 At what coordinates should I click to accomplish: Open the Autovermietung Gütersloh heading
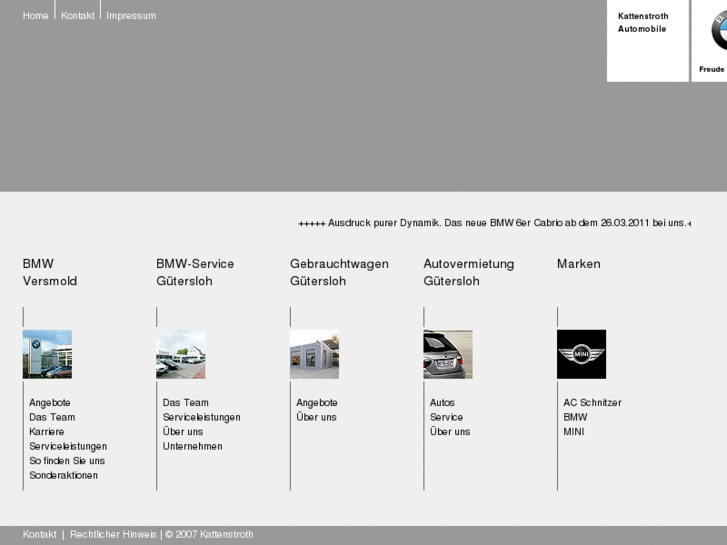[x=468, y=272]
